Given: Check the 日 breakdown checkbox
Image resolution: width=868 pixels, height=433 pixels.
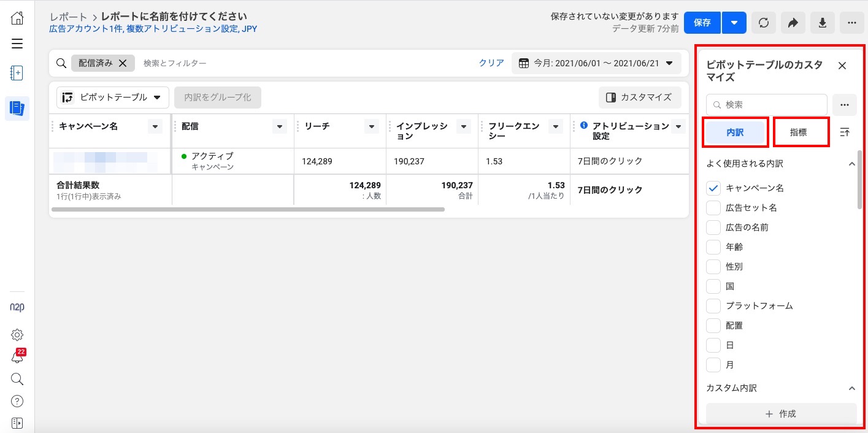Looking at the screenshot, I should coord(713,345).
